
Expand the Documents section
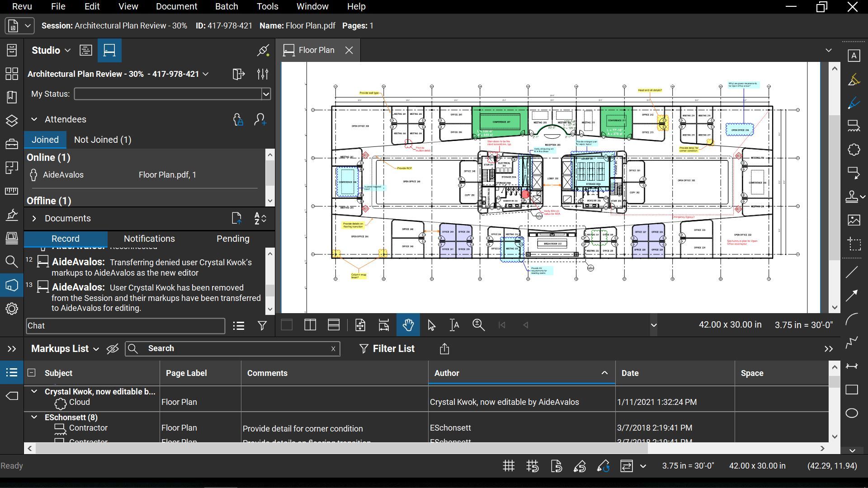pos(34,218)
